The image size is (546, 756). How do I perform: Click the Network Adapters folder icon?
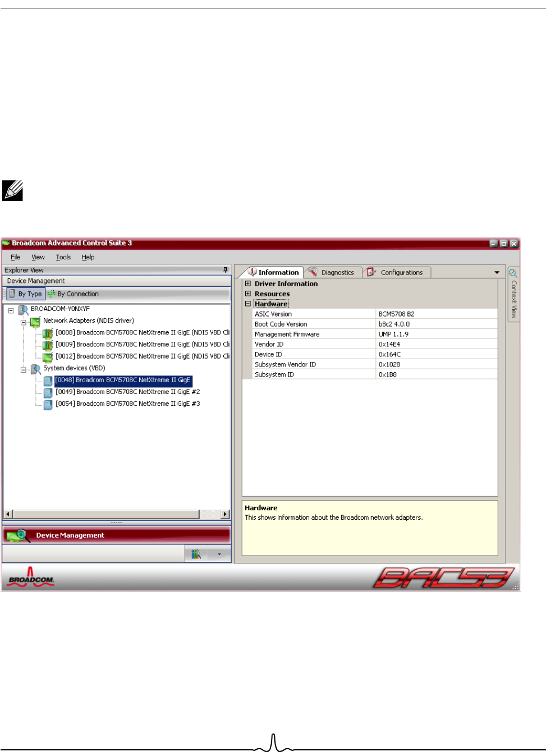(x=35, y=322)
